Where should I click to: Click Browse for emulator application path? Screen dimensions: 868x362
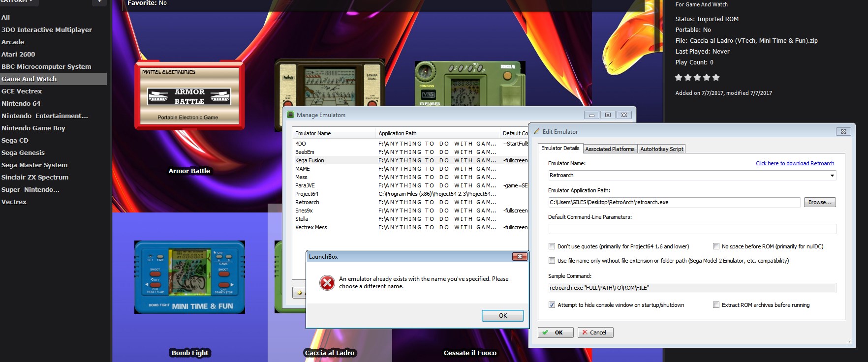[x=820, y=202]
